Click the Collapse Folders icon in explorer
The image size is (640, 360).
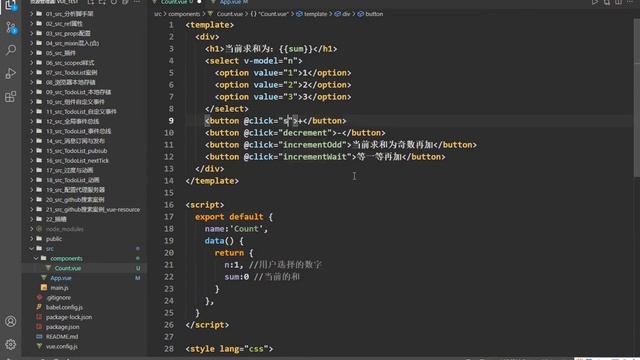pos(125,2)
